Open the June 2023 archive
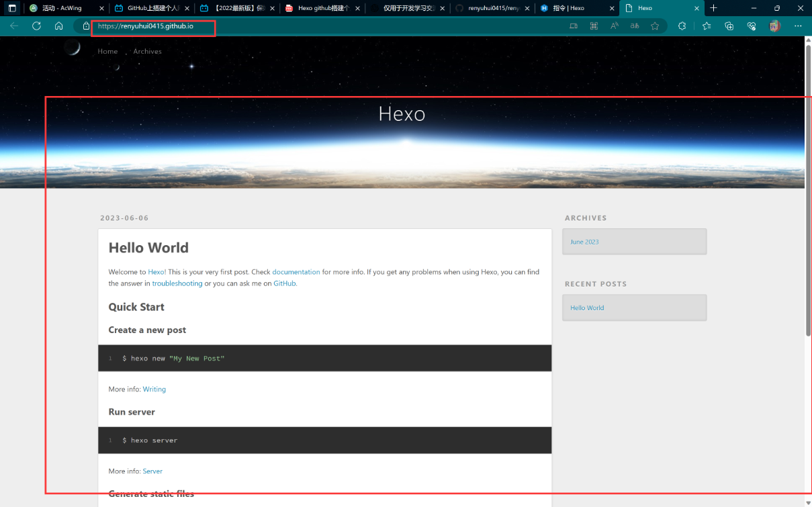The image size is (812, 507). [x=584, y=242]
